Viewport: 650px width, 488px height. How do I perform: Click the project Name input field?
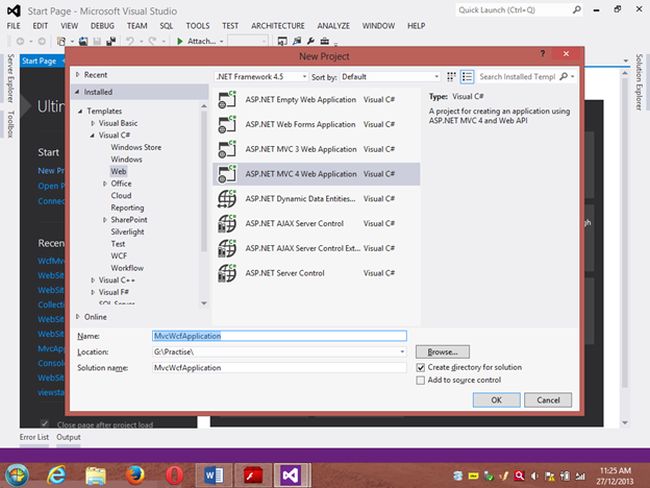click(x=279, y=336)
